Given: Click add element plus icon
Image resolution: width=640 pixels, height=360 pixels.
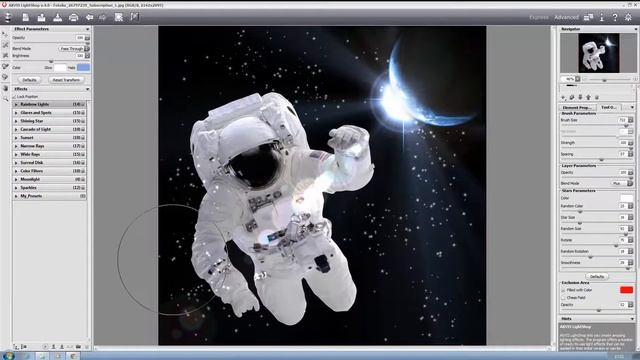Looking at the screenshot, I should [x=564, y=97].
